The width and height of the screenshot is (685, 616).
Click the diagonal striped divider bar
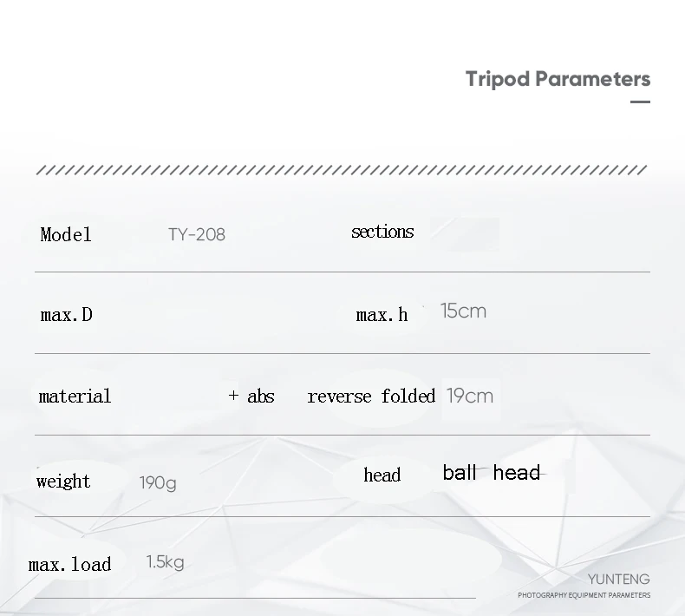(x=342, y=170)
